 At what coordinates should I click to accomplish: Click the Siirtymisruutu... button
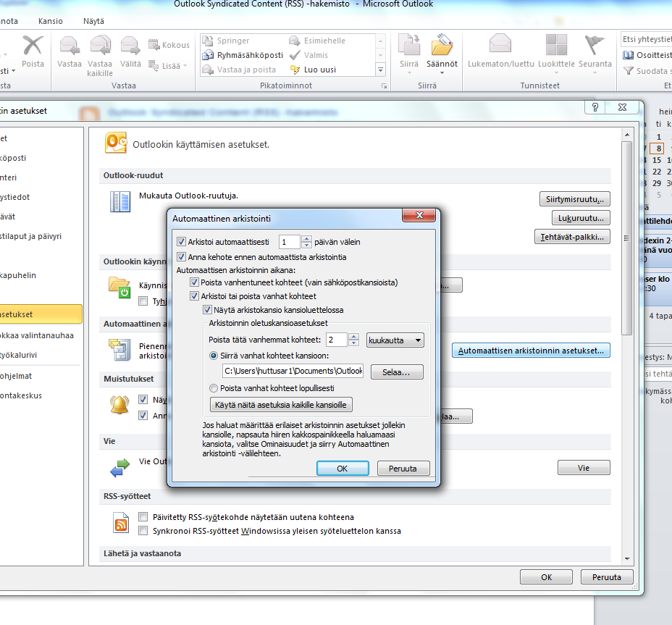coord(575,199)
